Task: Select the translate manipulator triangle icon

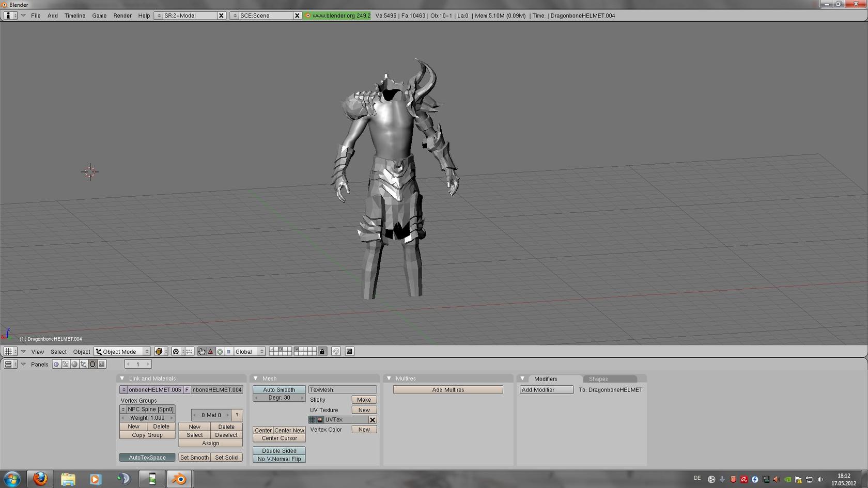Action: (x=210, y=352)
